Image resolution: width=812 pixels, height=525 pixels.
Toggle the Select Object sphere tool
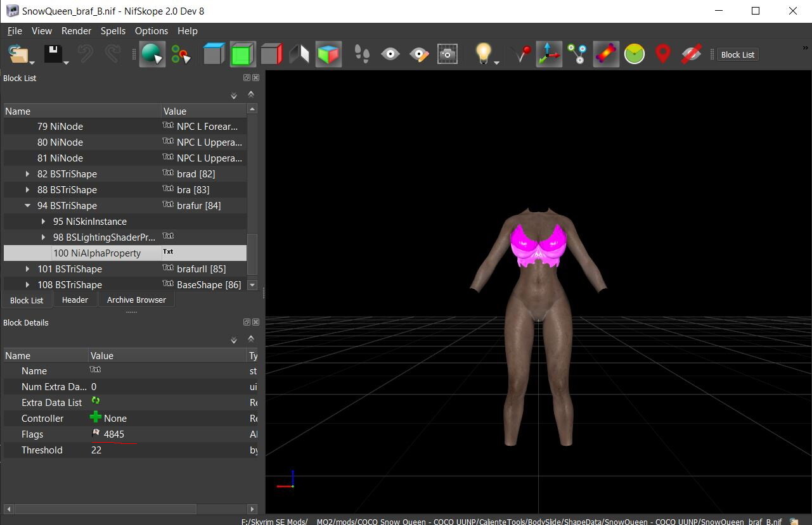pyautogui.click(x=152, y=54)
